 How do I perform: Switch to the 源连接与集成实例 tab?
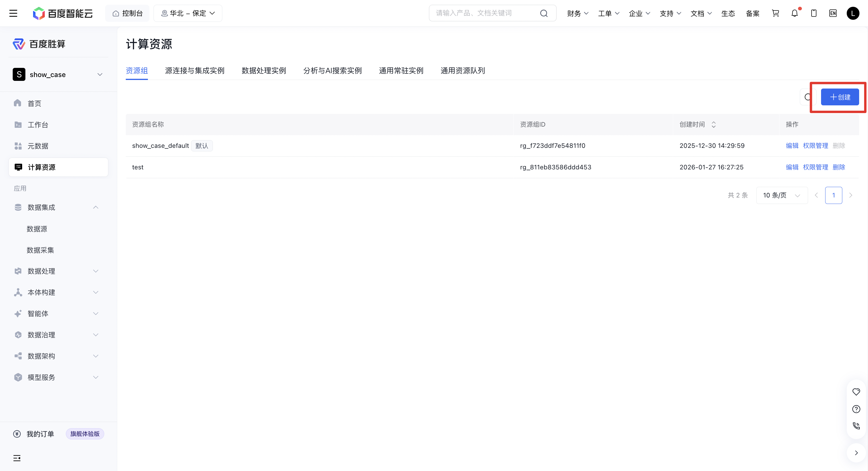[195, 71]
